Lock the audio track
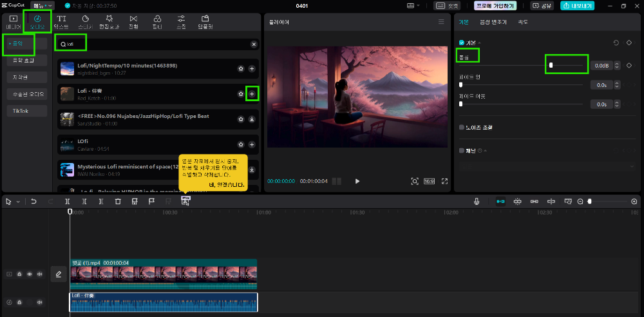 tap(19, 302)
